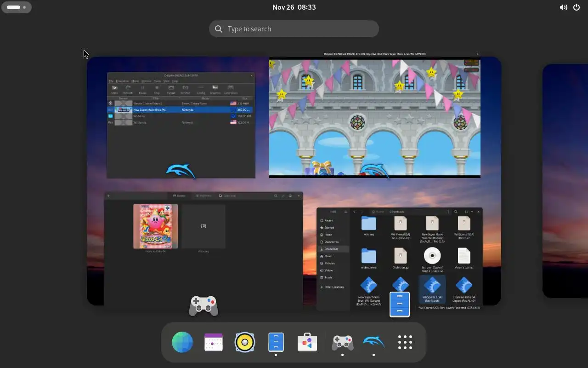Open the Files sidebar hamburger menu
The height and width of the screenshot is (368, 588).
[346, 212]
